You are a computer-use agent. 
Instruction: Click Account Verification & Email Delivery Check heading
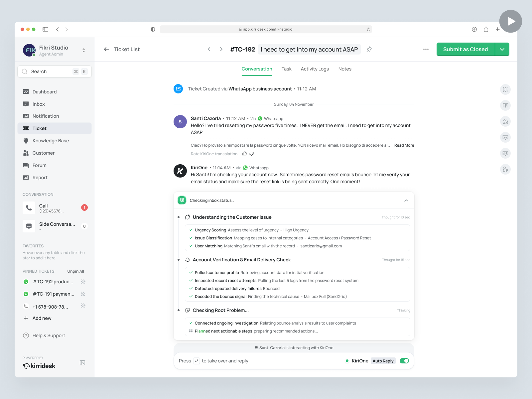pyautogui.click(x=242, y=260)
